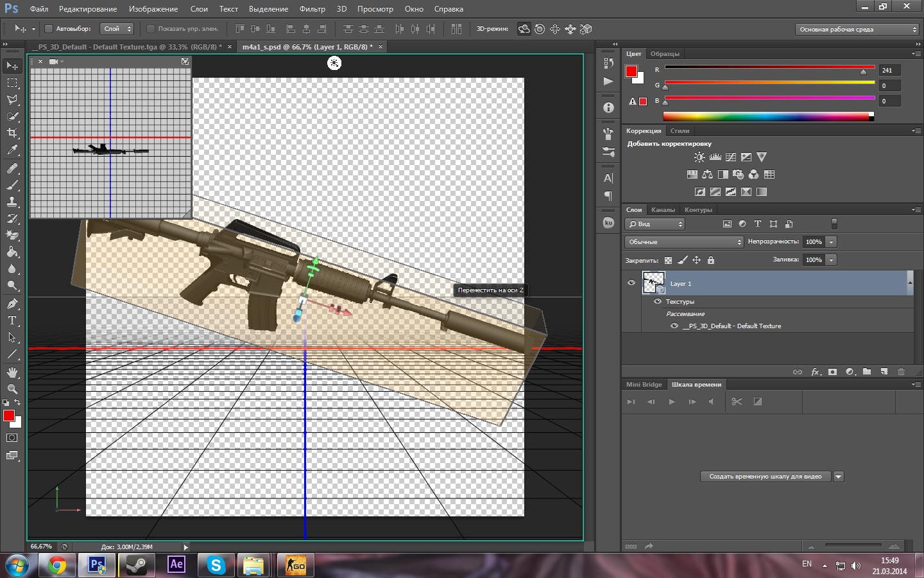
Task: Toggle lock image pixels brush icon
Action: click(683, 260)
